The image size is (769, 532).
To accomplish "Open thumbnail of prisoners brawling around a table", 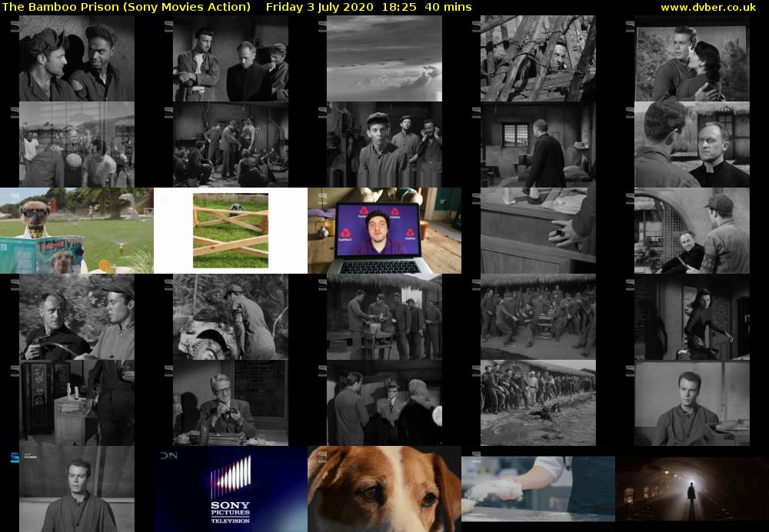I will (x=538, y=317).
